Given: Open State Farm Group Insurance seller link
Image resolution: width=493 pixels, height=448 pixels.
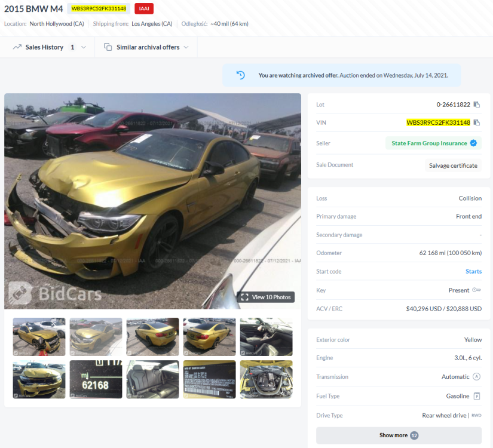Looking at the screenshot, I should [x=429, y=143].
